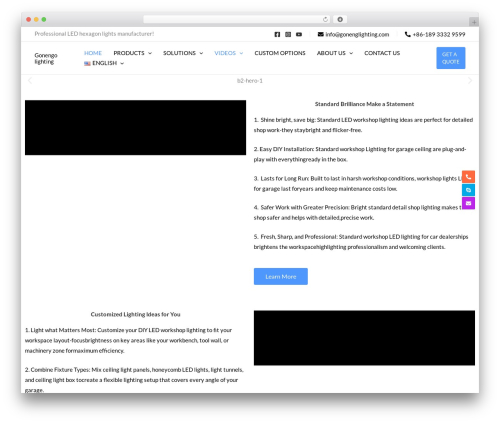Click the Shine bright, save big paragraph
Viewport: 500px width, 423px height.
[363, 125]
